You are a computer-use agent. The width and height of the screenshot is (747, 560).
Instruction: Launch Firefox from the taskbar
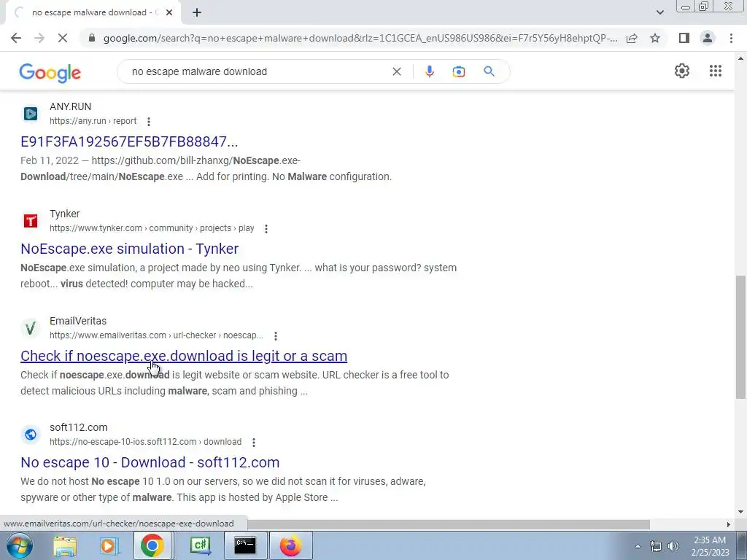tap(290, 545)
